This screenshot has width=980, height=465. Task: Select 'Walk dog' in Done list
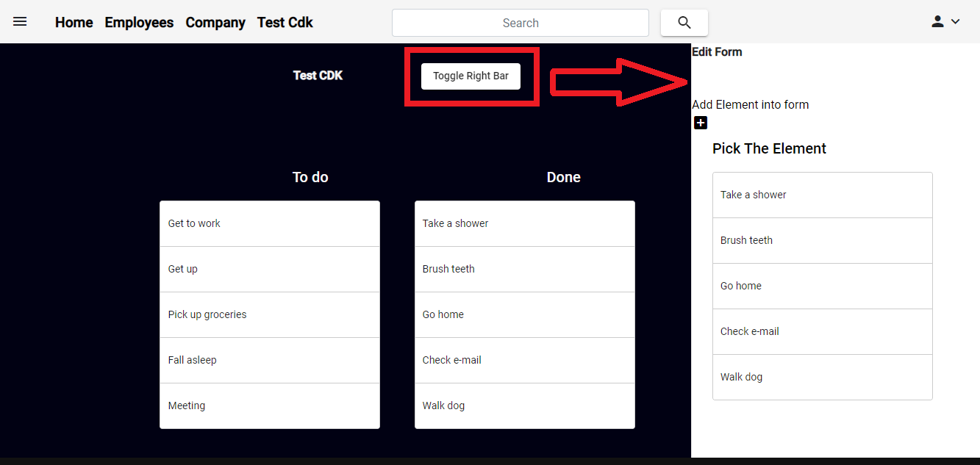(525, 405)
